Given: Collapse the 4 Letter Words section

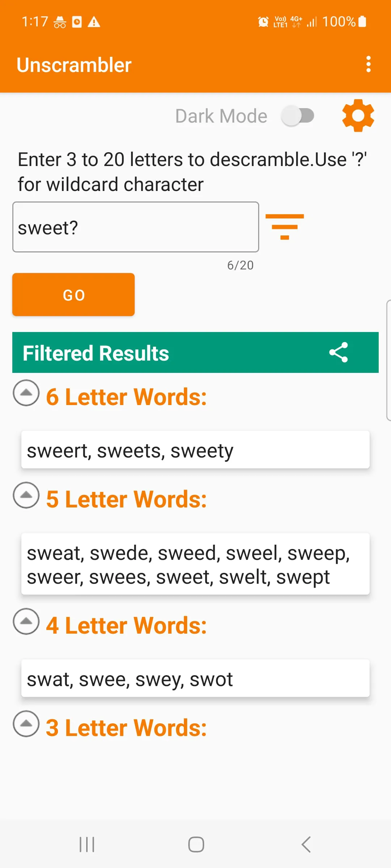Looking at the screenshot, I should (26, 621).
